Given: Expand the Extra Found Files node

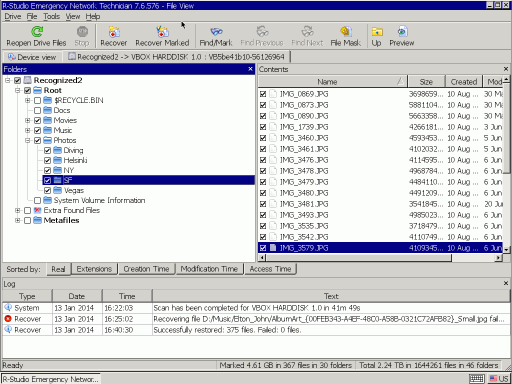Looking at the screenshot, I should point(18,210).
